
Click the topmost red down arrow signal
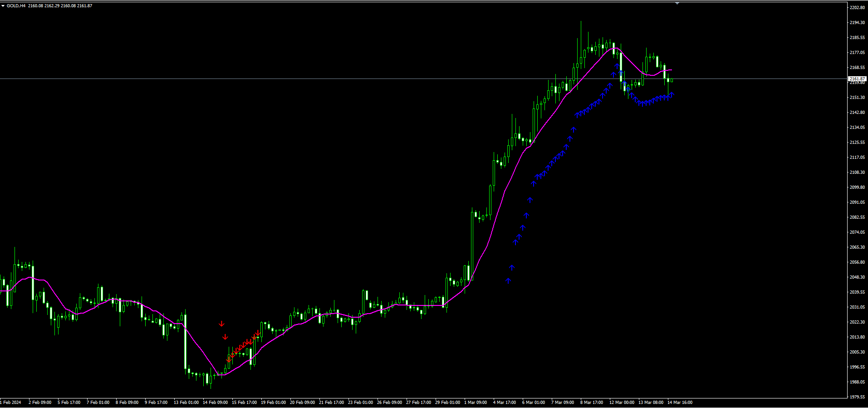tap(221, 324)
